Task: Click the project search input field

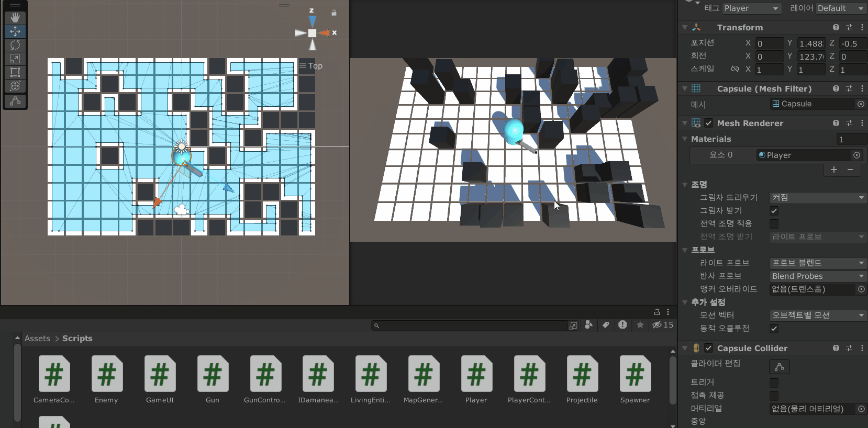Action: point(470,325)
